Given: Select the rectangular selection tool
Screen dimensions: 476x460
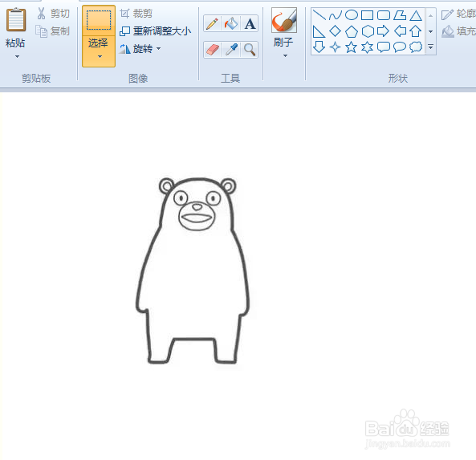Looking at the screenshot, I should [x=99, y=20].
